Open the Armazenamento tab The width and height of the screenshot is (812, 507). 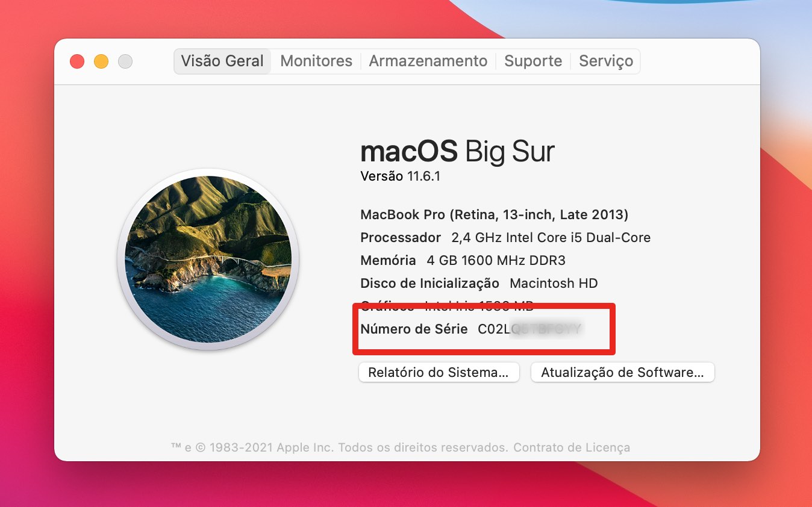click(428, 61)
